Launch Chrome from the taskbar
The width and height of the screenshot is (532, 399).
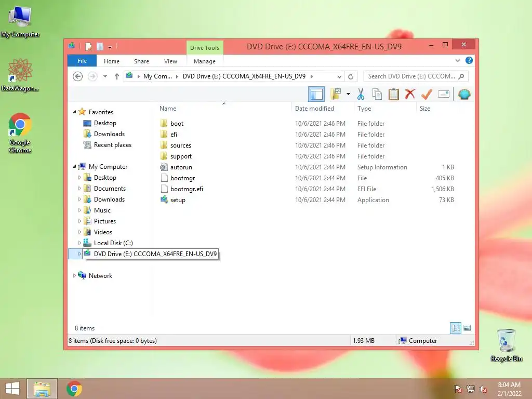pos(74,389)
